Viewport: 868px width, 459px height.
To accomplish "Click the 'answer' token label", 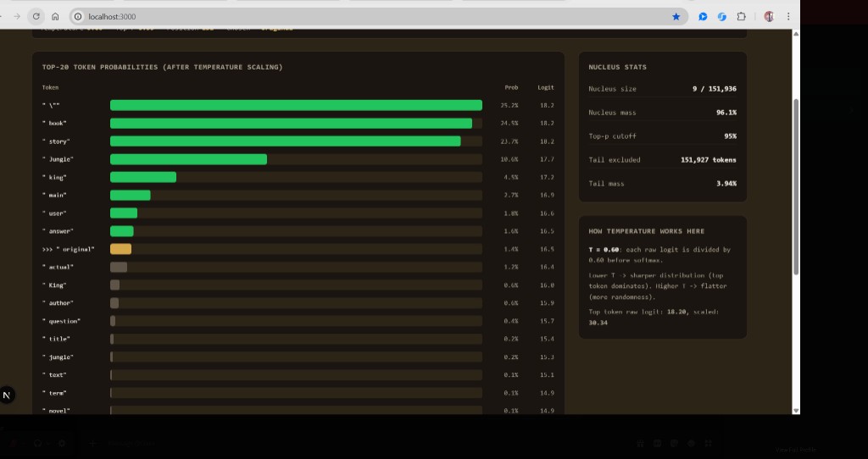I will click(x=58, y=231).
